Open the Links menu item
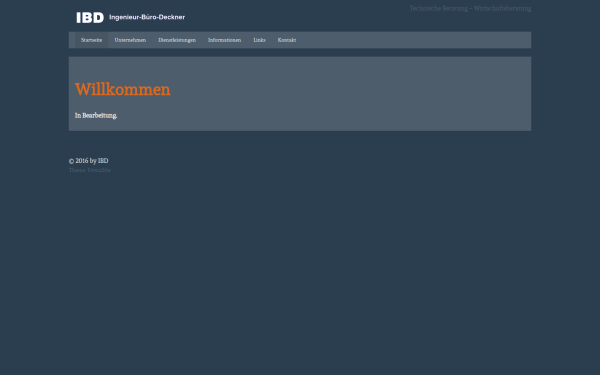The height and width of the screenshot is (375, 600). pyautogui.click(x=259, y=40)
